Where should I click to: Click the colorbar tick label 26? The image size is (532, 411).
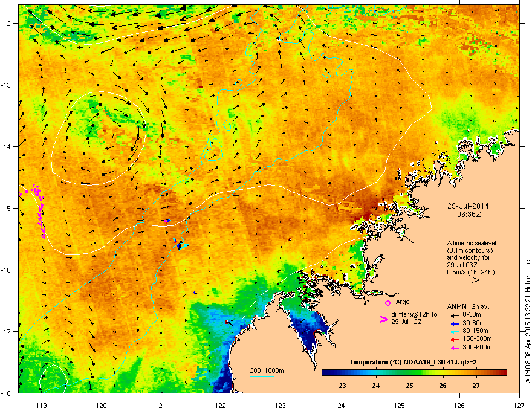tap(443, 386)
